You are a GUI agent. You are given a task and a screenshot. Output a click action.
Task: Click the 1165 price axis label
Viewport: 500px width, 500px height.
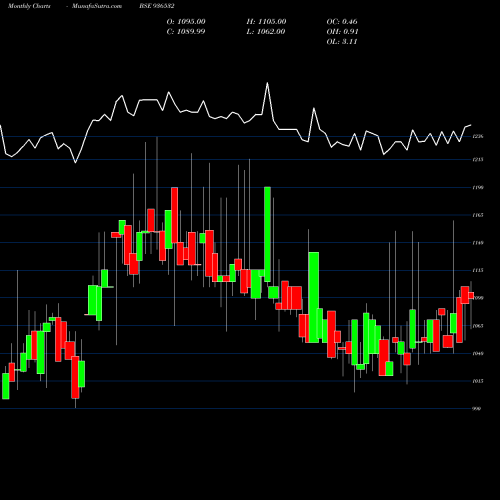pos(478,215)
